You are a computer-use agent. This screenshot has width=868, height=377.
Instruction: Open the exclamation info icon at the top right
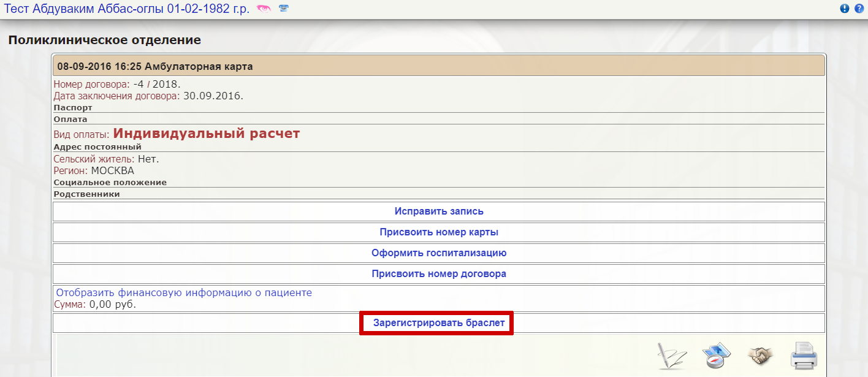pyautogui.click(x=845, y=9)
